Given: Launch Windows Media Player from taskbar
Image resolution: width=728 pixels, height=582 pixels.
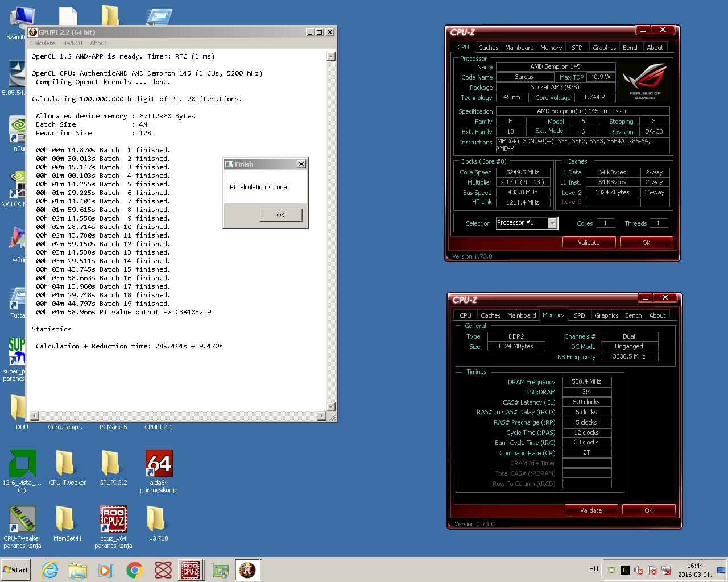Looking at the screenshot, I should (106, 570).
